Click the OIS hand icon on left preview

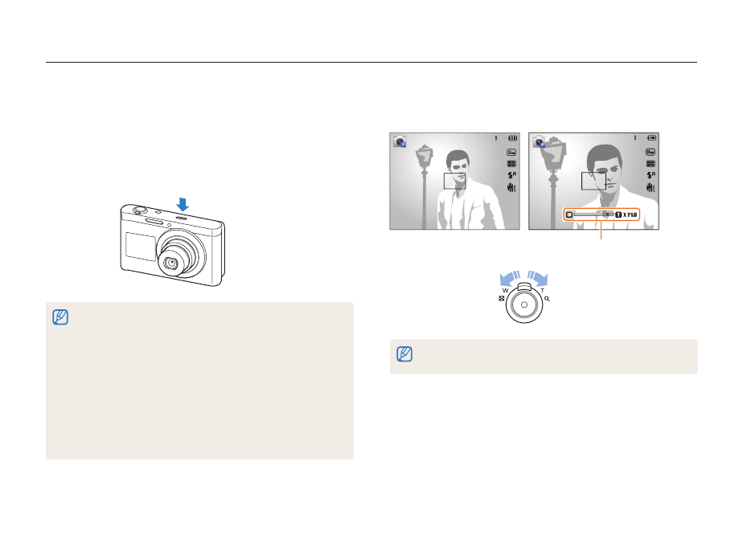(511, 187)
